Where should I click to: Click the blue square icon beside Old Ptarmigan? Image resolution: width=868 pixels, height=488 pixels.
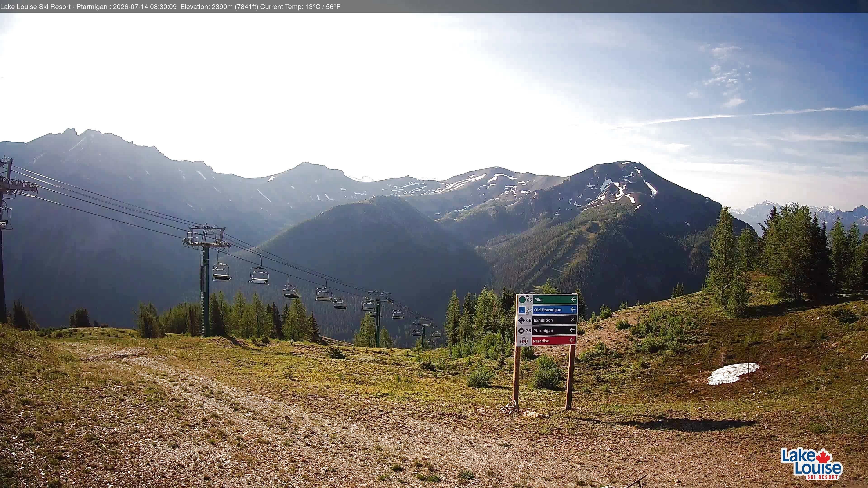click(522, 310)
